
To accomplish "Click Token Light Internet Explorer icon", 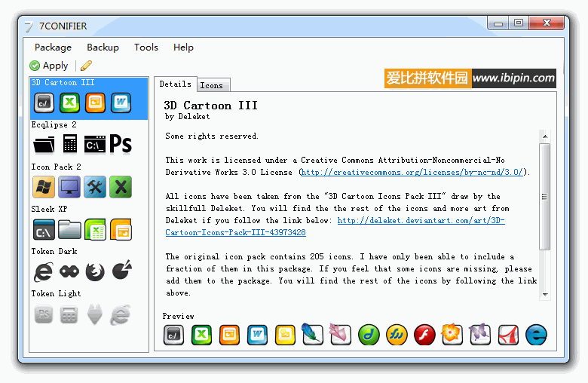I will (x=121, y=314).
